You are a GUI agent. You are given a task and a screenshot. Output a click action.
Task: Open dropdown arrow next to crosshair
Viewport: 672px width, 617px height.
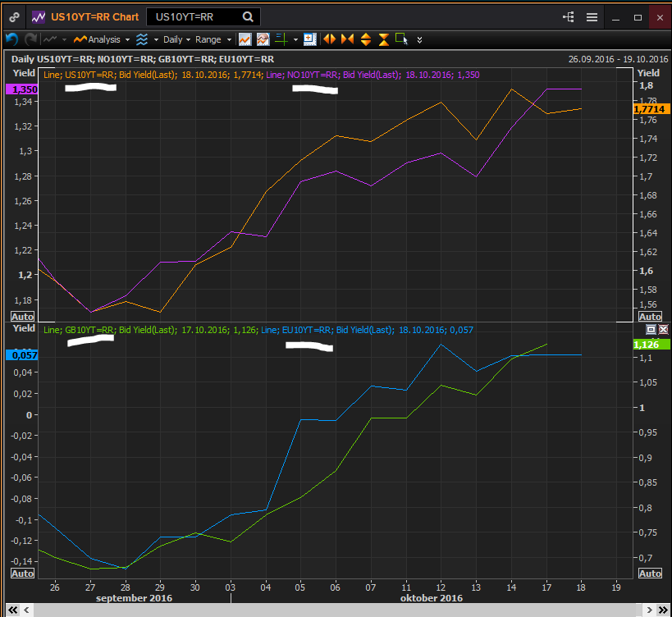click(295, 40)
